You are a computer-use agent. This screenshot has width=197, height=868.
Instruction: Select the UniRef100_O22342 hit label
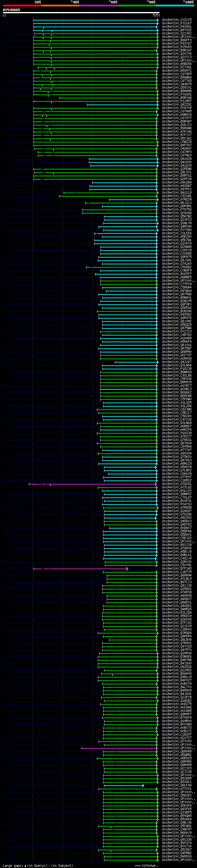point(177,33)
